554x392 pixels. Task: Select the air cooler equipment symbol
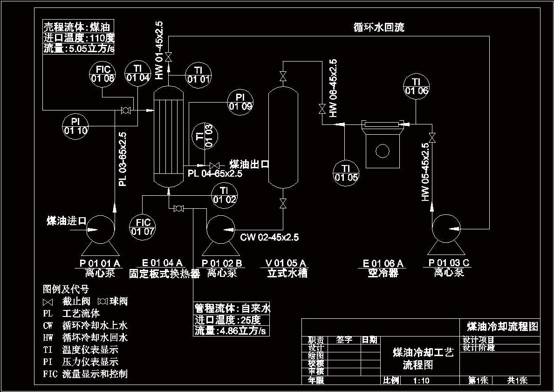point(382,144)
